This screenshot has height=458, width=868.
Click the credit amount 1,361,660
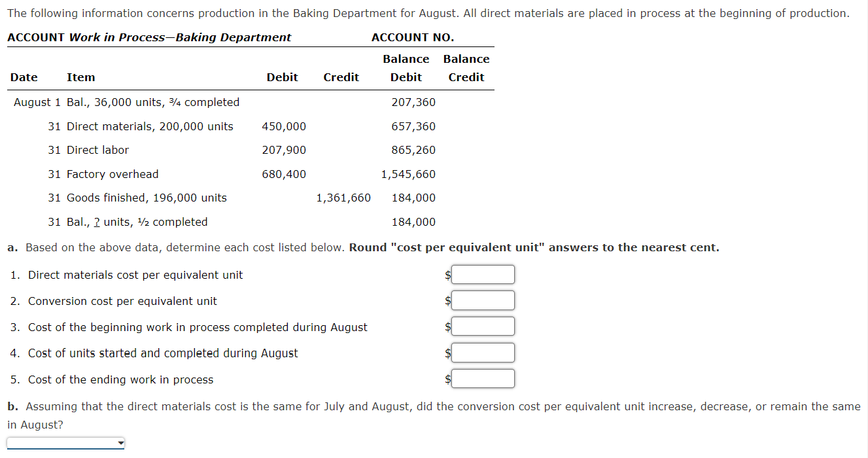coord(343,198)
